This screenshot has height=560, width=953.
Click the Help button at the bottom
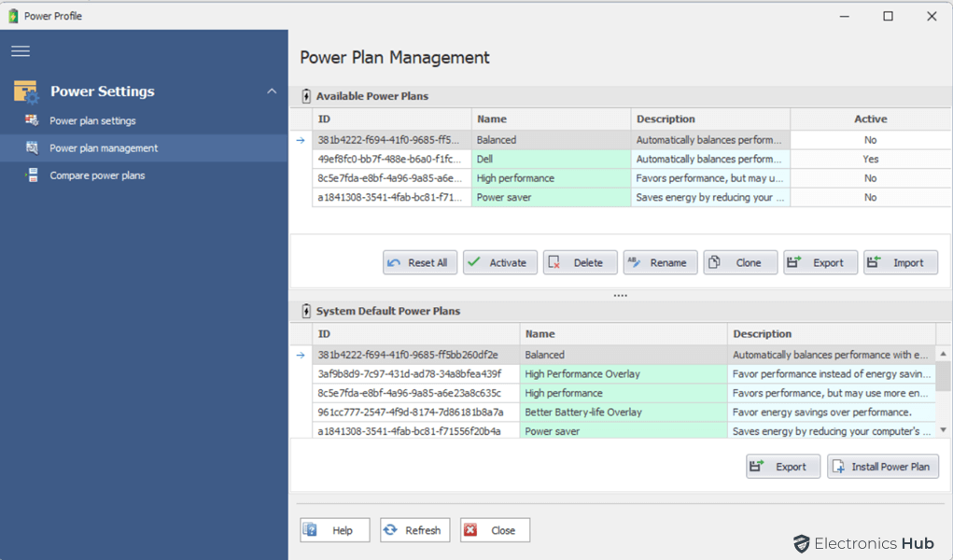point(334,529)
